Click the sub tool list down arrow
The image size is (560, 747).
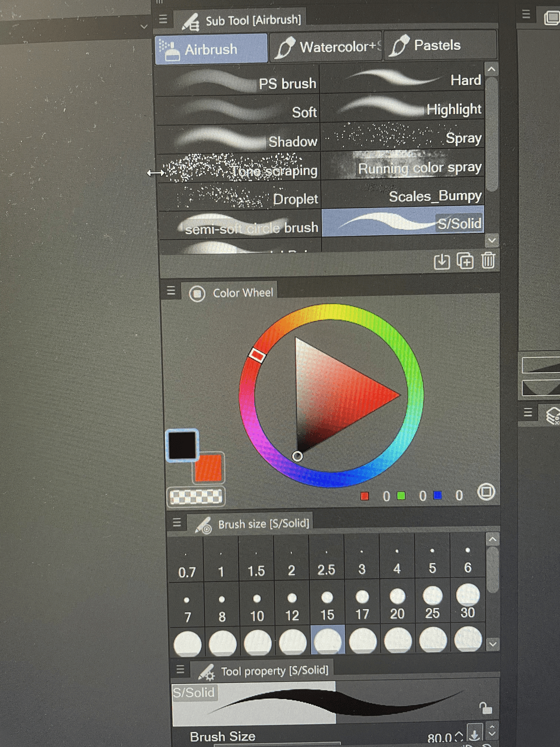[x=491, y=240]
